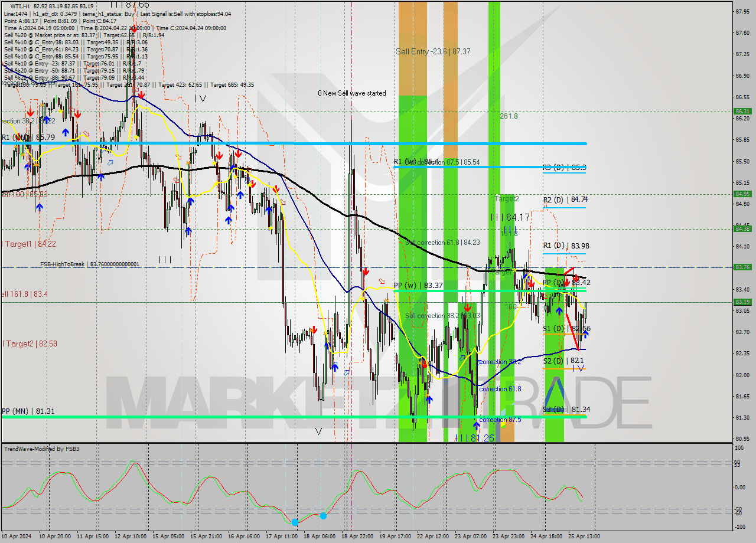Click the '10 Apr 2024' time axis label
This screenshot has height=543, width=756.
point(17,537)
